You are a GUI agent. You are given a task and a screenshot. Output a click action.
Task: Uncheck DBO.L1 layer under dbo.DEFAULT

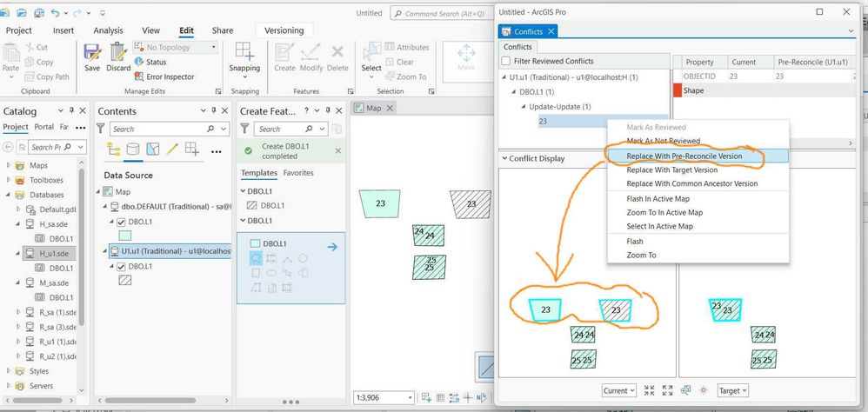pos(121,222)
